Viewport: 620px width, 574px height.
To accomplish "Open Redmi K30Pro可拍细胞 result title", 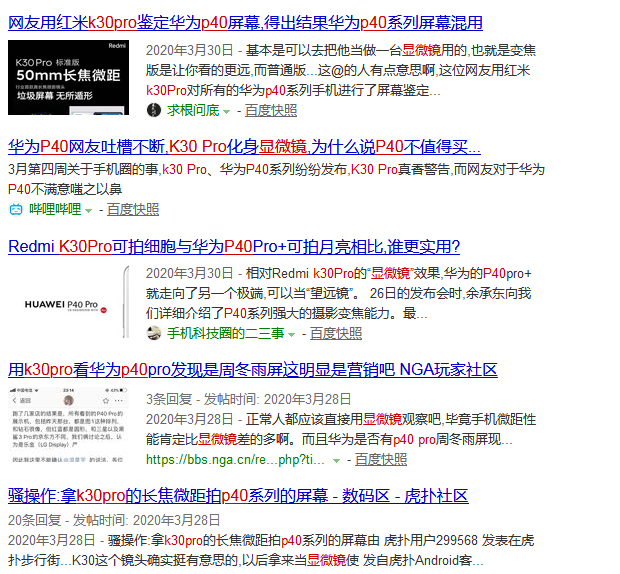I will coord(234,246).
